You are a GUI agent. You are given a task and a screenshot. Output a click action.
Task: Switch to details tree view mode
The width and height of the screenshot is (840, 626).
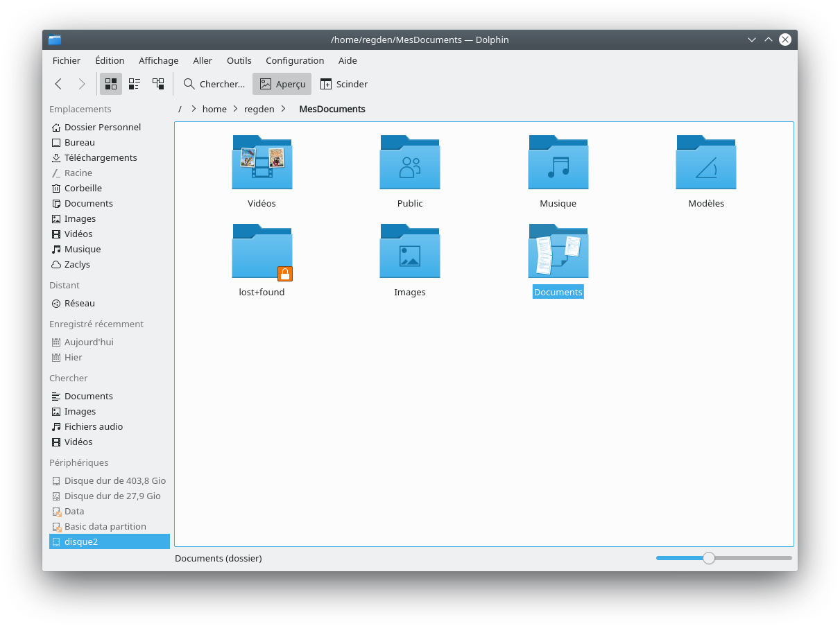coord(158,84)
